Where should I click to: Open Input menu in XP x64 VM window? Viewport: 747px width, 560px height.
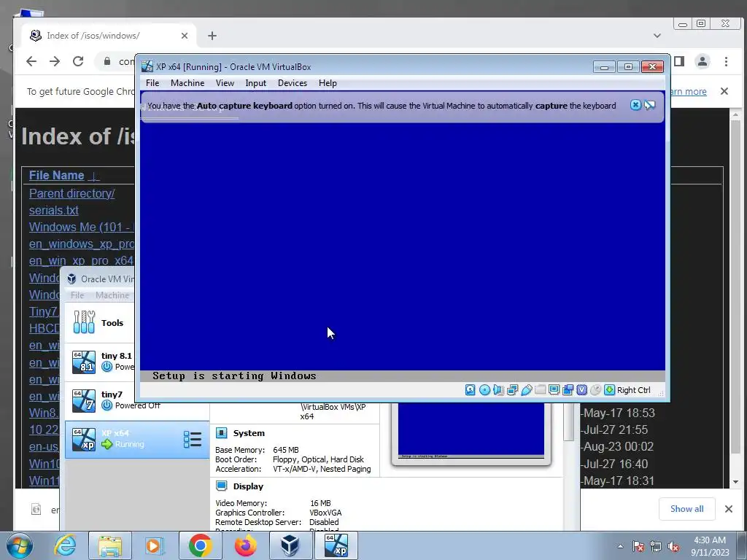256,83
